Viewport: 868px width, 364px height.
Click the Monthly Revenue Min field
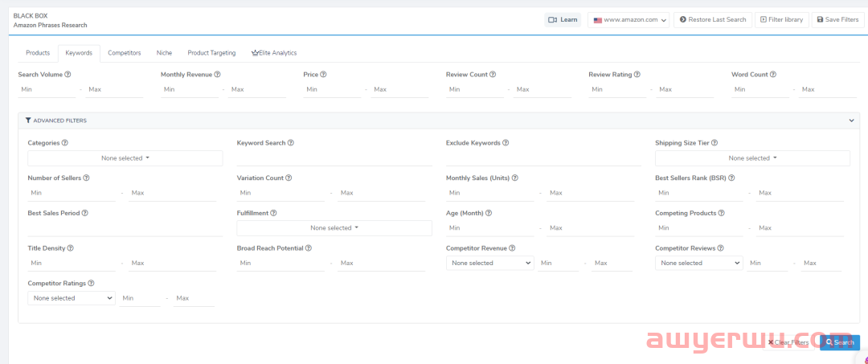click(x=190, y=90)
